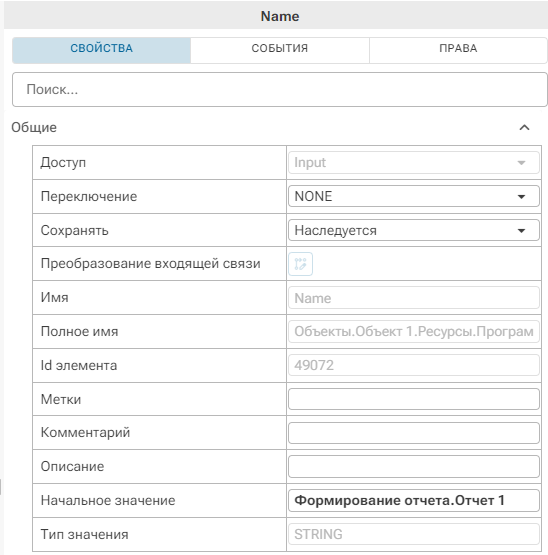Focus the Комментарий input field
The image size is (548, 555).
[414, 433]
